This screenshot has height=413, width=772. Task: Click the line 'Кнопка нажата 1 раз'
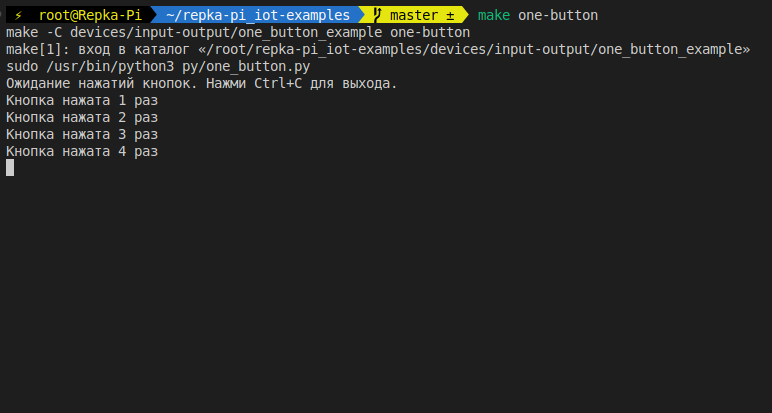(82, 100)
